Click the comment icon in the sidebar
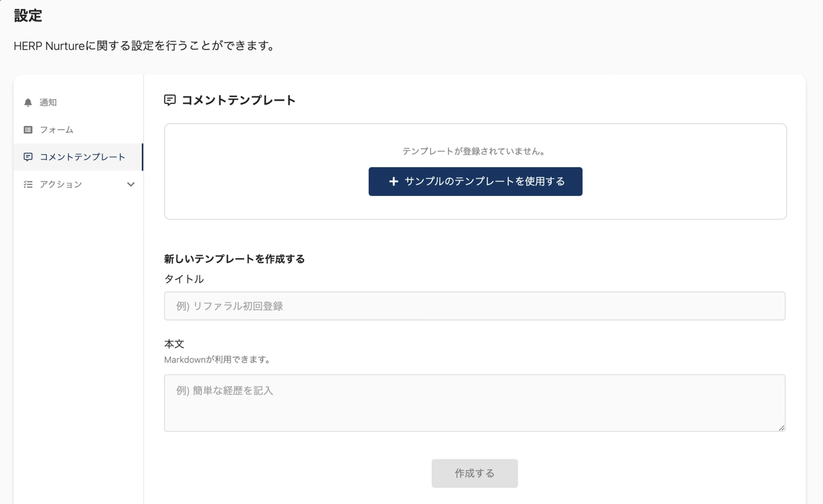Screen dimensions: 823x504 coord(28,157)
